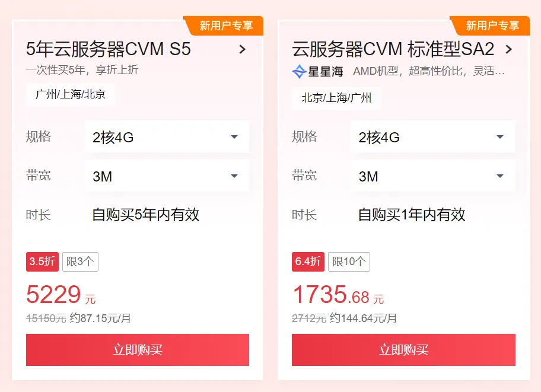Select the 广州/上海/北京 region tab
The image size is (541, 392).
coord(71,94)
